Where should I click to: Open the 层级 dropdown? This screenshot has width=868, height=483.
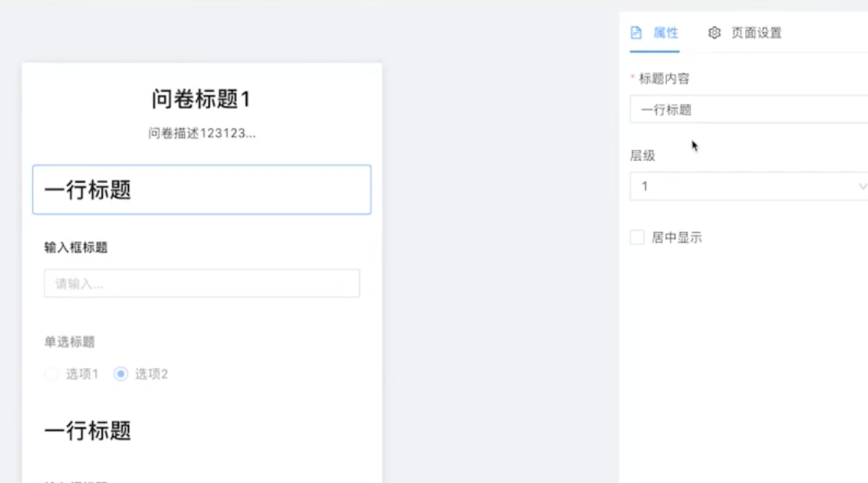point(748,187)
